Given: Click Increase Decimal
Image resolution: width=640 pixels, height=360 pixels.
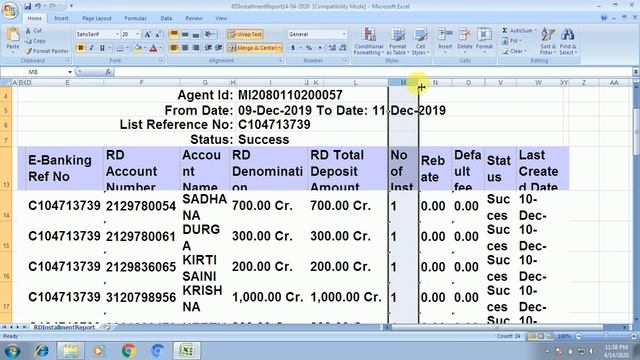Looking at the screenshot, I should click(332, 48).
